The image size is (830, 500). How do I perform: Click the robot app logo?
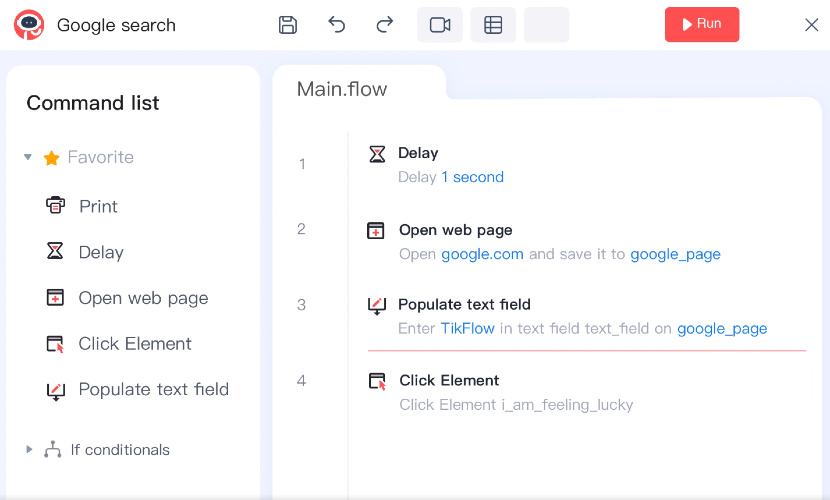tap(29, 24)
